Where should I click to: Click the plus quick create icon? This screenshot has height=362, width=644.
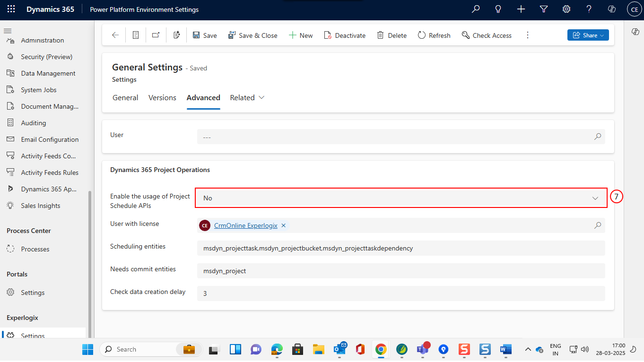[x=521, y=9]
